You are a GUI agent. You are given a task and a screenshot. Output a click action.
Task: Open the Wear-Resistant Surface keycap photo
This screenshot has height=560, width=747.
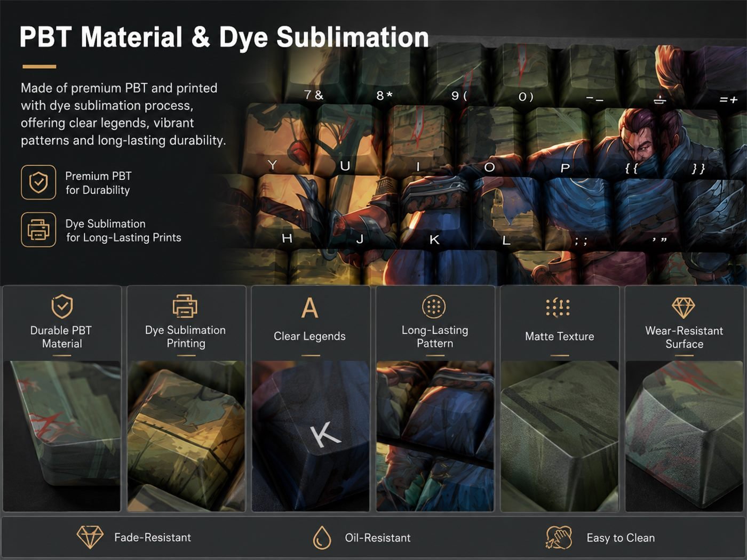pos(684,436)
